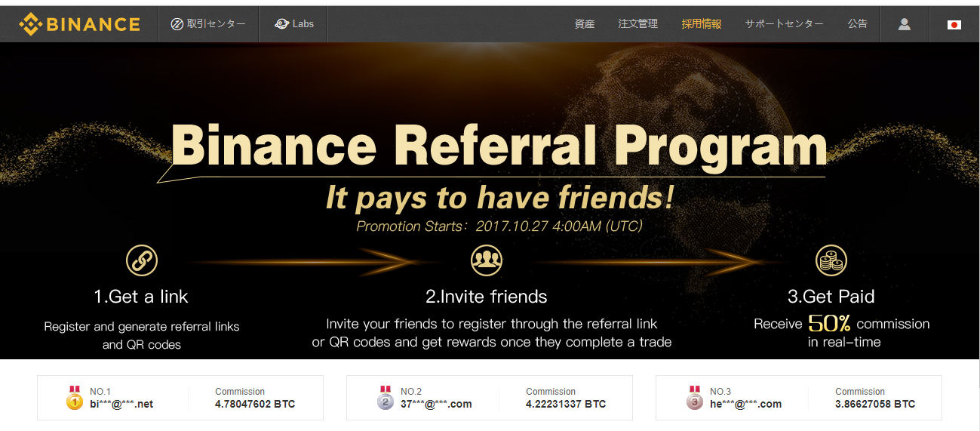Select the bi***@***.net top referrer card

[180, 398]
